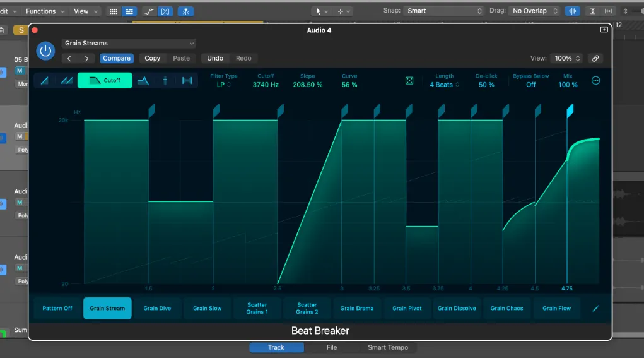
Task: Select the Scatter Grains 1 pattern
Action: pos(257,308)
